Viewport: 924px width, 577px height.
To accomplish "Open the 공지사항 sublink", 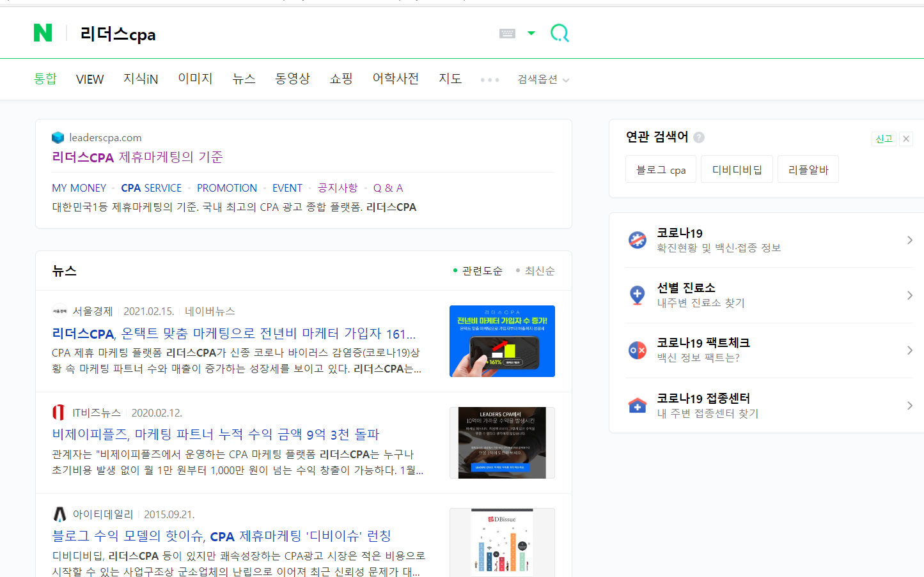I will click(x=338, y=188).
